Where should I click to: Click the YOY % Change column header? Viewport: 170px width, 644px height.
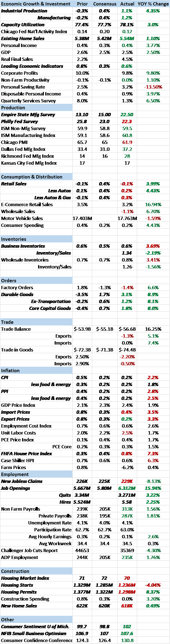153,4
